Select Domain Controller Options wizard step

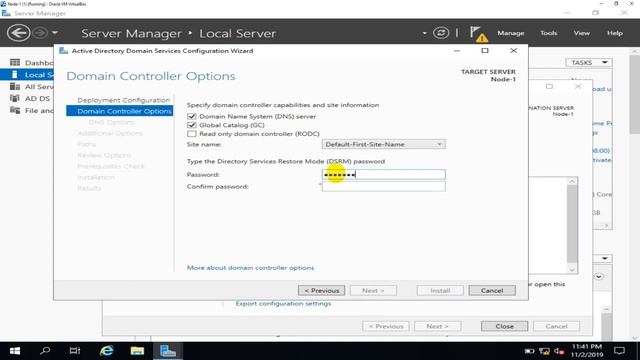(120, 111)
